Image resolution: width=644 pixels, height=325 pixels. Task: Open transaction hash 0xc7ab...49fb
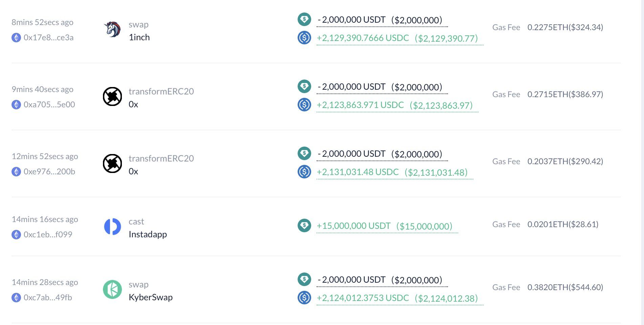tap(48, 298)
